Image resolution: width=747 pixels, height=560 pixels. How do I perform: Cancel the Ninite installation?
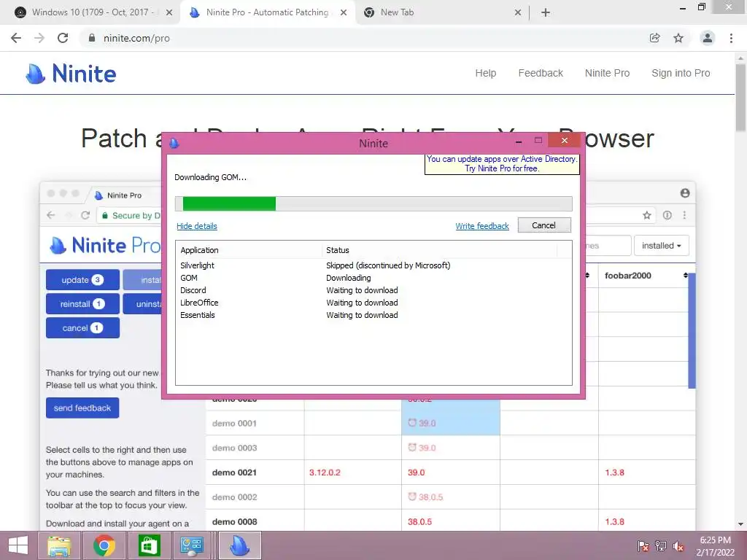[x=544, y=225]
